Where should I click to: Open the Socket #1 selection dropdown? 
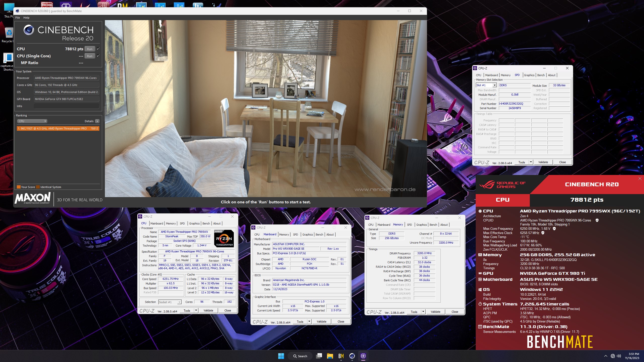click(x=170, y=302)
